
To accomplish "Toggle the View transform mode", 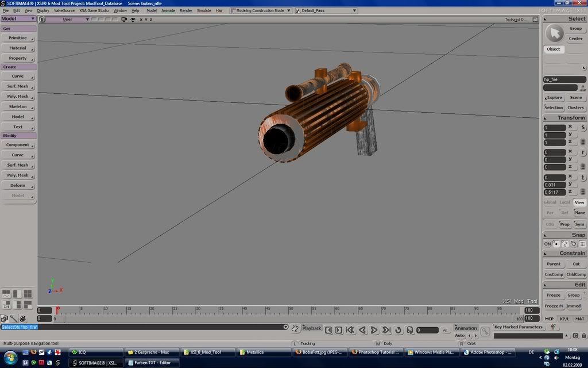I will coord(579,202).
